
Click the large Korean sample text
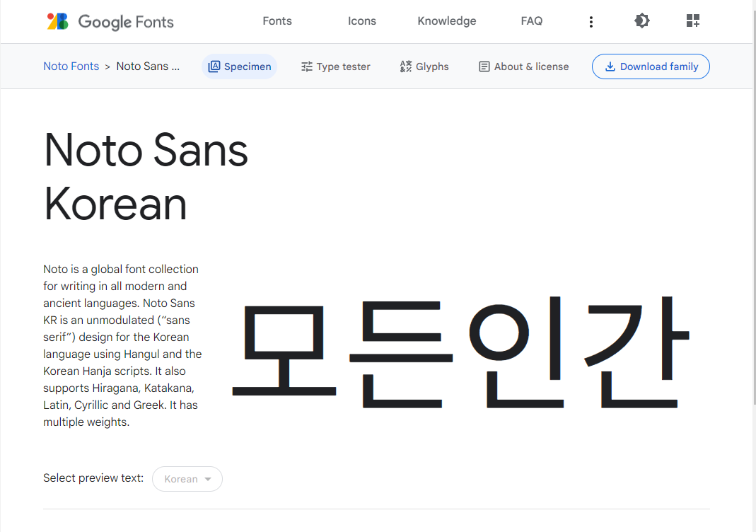(461, 352)
